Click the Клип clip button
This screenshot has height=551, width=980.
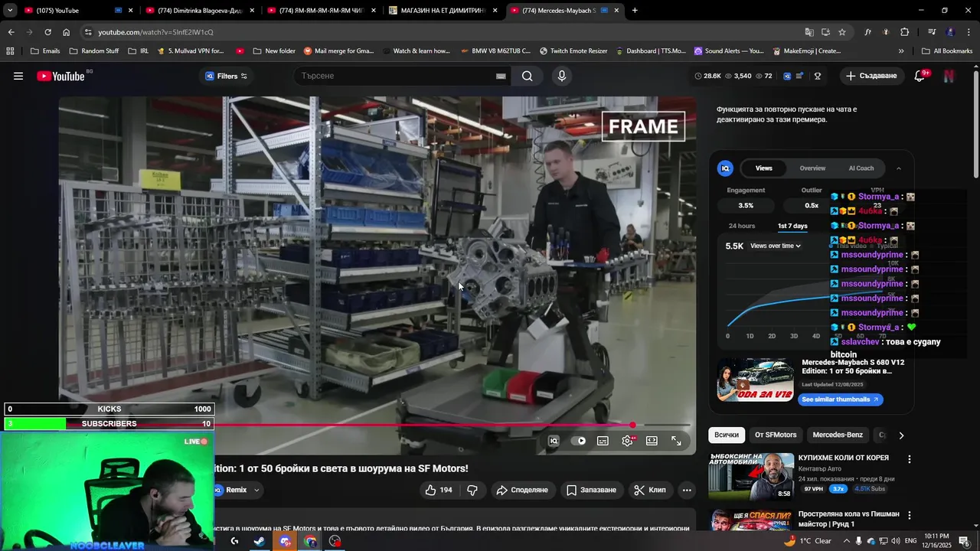(649, 490)
